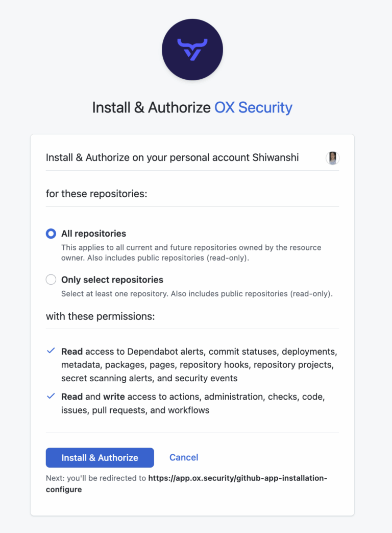Click the description under All repositories
Image resolution: width=392 pixels, height=533 pixels.
tap(191, 252)
